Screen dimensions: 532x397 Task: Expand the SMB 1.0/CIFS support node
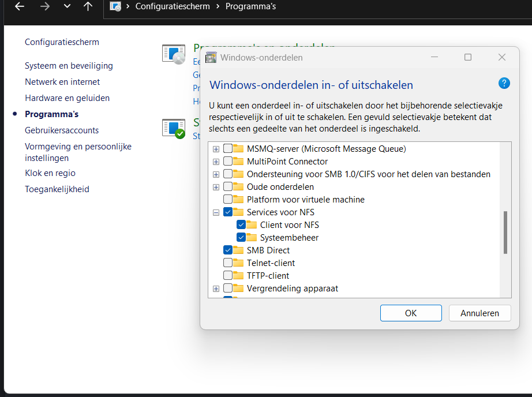tap(216, 174)
